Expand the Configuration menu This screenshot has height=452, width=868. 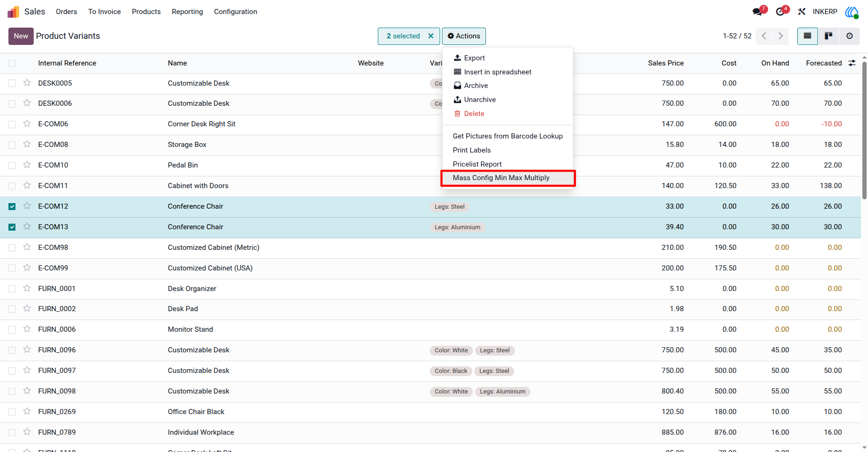click(x=235, y=12)
